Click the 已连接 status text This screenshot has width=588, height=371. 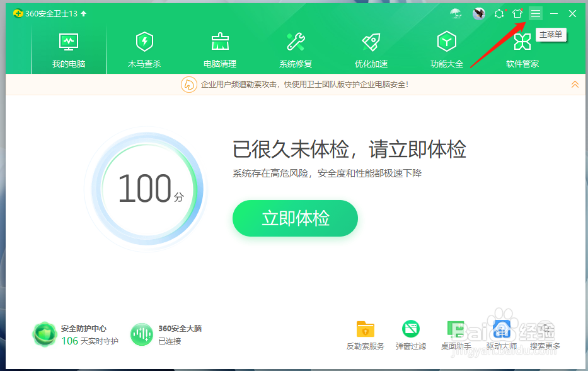pyautogui.click(x=170, y=341)
